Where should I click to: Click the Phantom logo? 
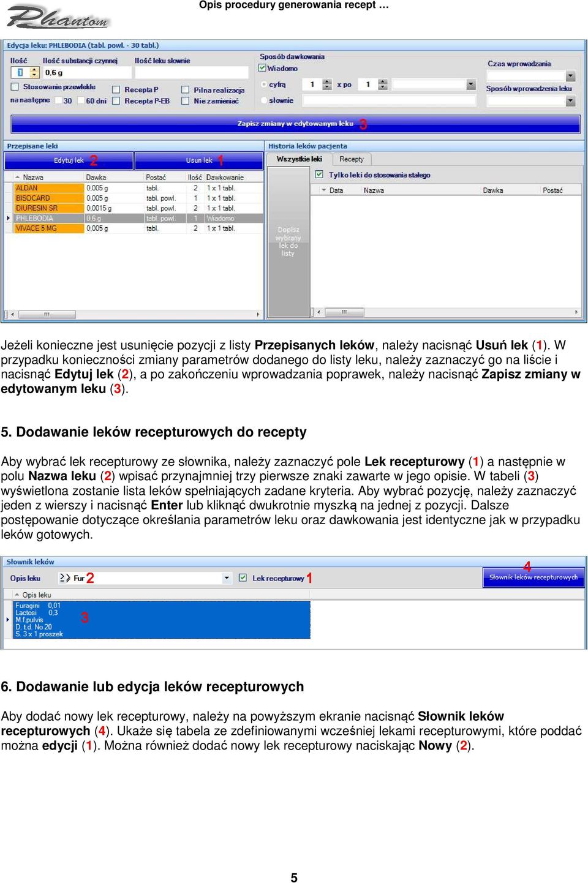[58, 17]
